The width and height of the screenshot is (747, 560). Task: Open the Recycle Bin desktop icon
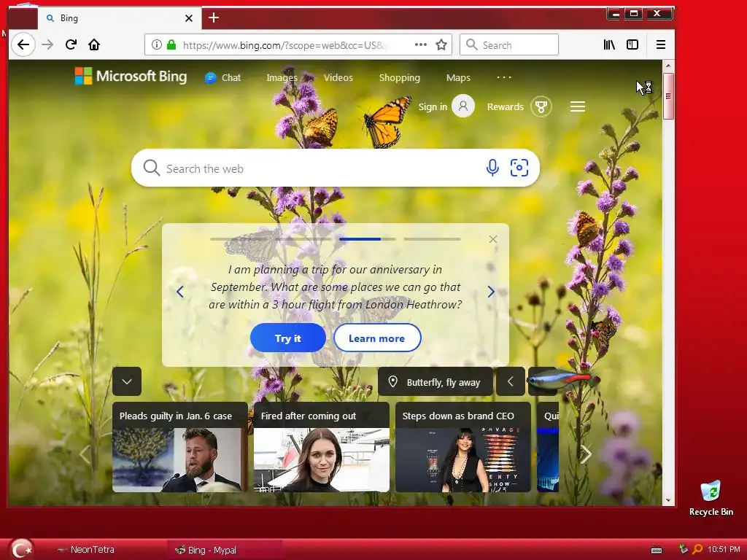tap(711, 498)
